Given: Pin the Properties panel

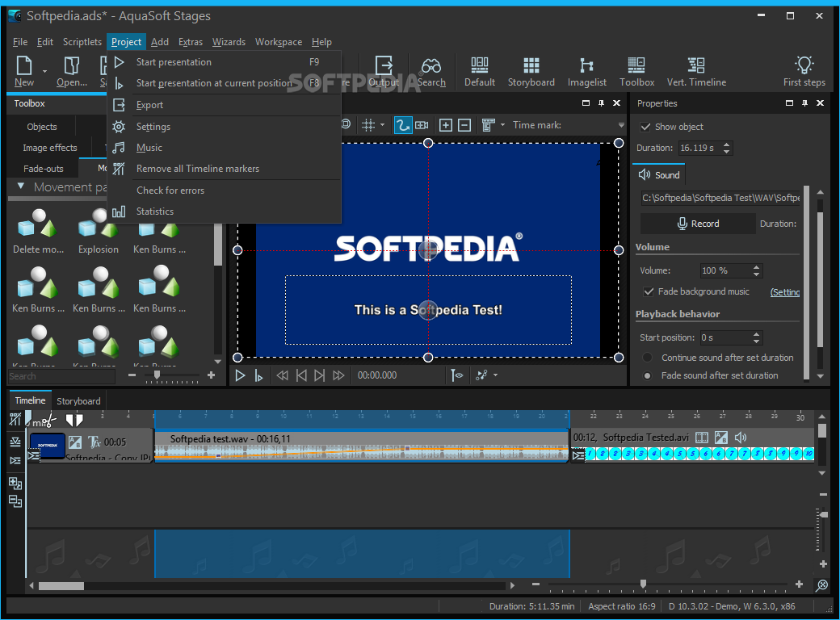Looking at the screenshot, I should click(x=804, y=103).
